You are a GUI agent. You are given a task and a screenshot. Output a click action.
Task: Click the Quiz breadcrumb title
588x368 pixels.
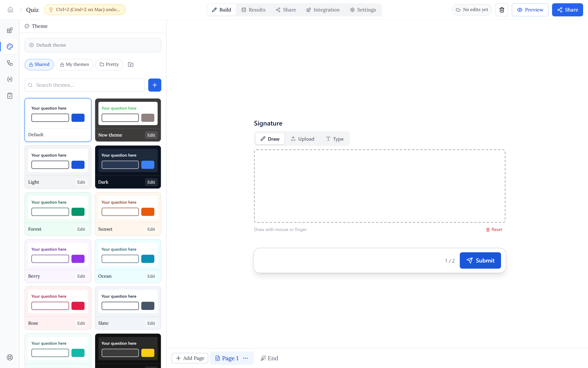coord(32,10)
